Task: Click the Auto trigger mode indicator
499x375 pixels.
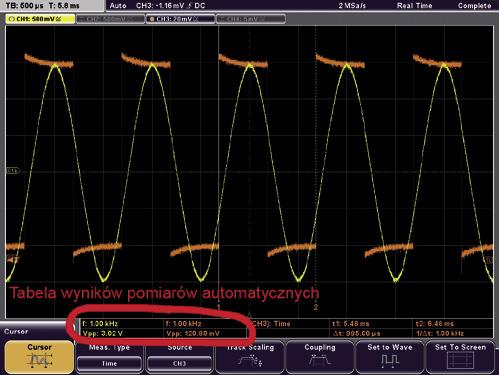Action: pyautogui.click(x=118, y=6)
